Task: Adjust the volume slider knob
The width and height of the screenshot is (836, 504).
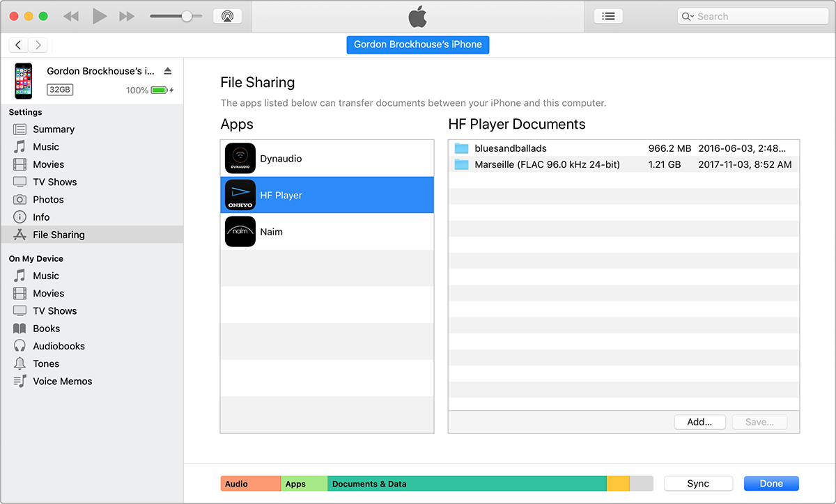Action: 187,16
